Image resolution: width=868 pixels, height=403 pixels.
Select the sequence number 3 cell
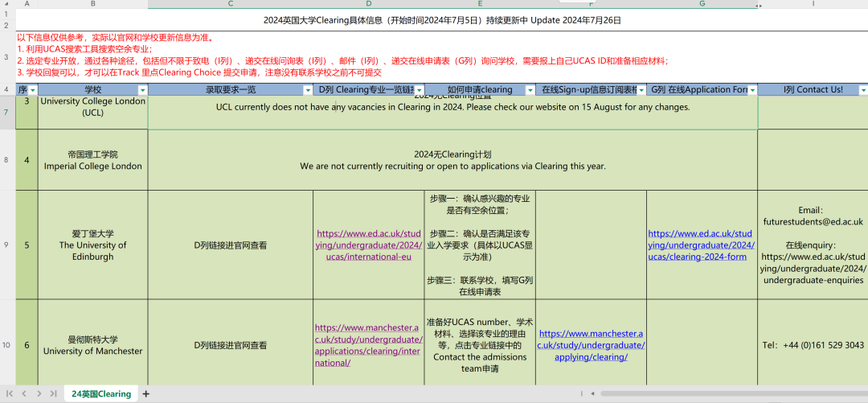coord(27,112)
